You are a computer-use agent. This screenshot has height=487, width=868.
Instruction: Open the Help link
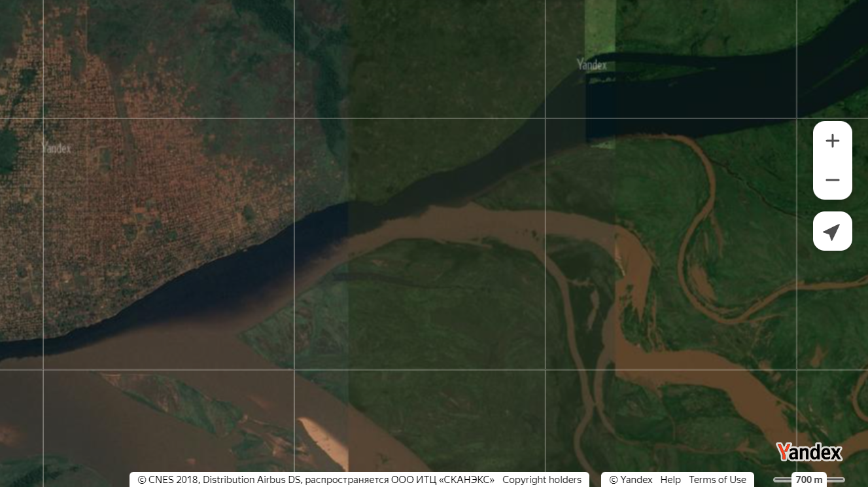point(670,480)
